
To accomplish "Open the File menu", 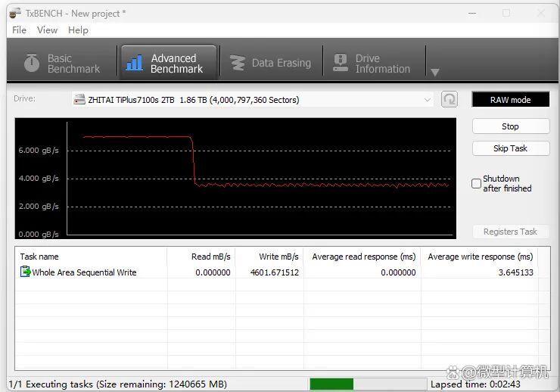I will (x=19, y=30).
